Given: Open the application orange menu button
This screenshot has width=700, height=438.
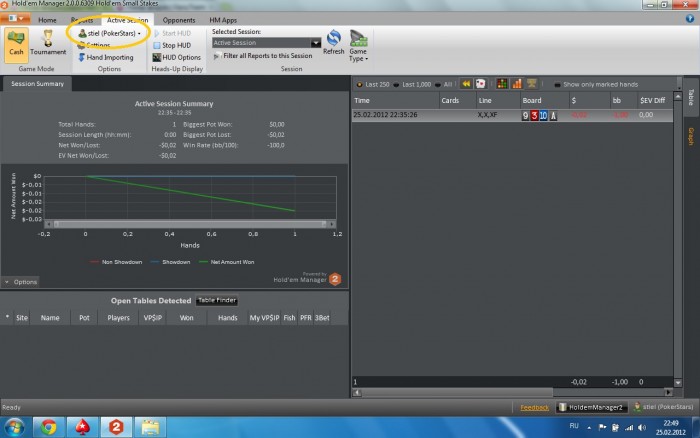Looking at the screenshot, I should (16, 18).
